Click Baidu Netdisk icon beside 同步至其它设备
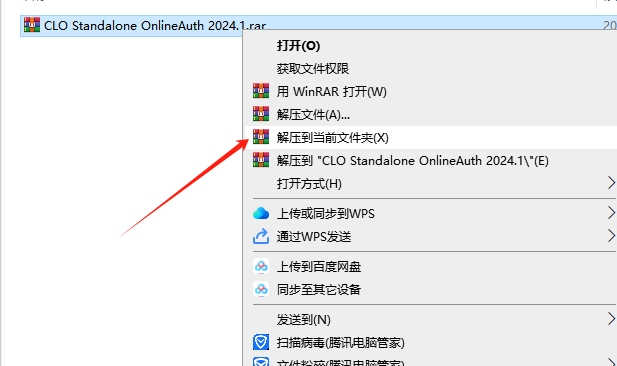Screen dimensions: 617x366 [261, 289]
